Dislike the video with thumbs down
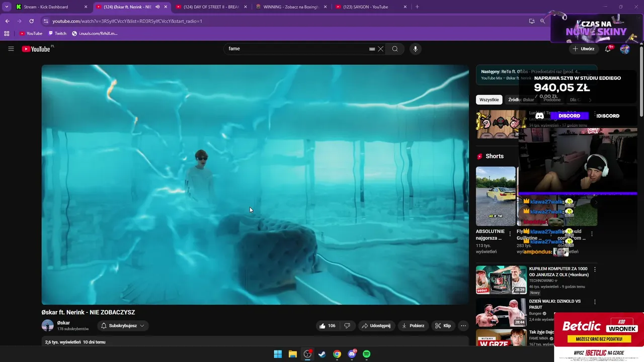The width and height of the screenshot is (644, 362). [x=347, y=326]
